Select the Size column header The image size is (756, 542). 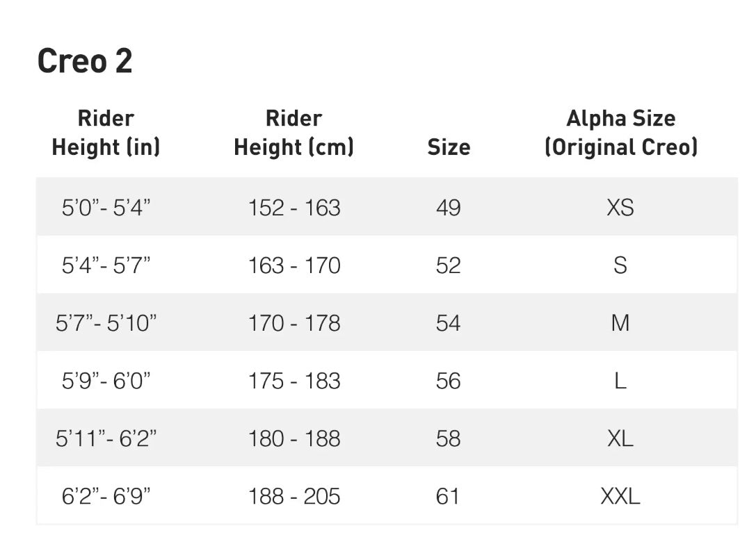coord(449,147)
